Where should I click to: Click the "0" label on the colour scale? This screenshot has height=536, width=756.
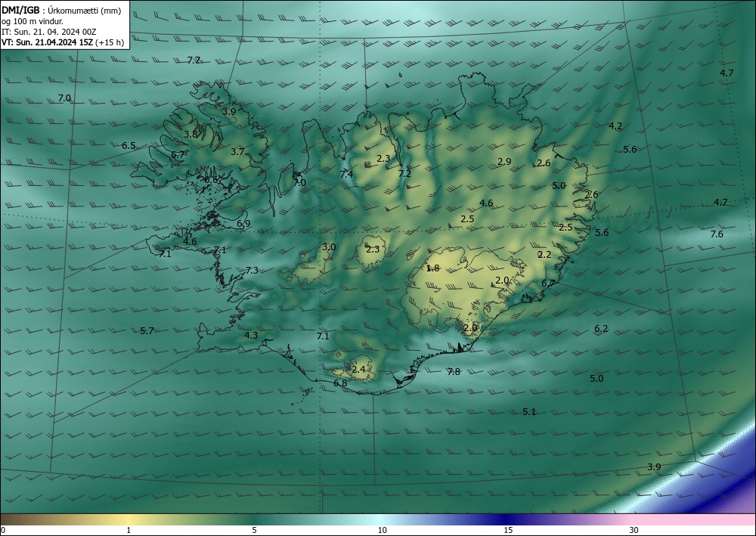[x=3, y=530]
